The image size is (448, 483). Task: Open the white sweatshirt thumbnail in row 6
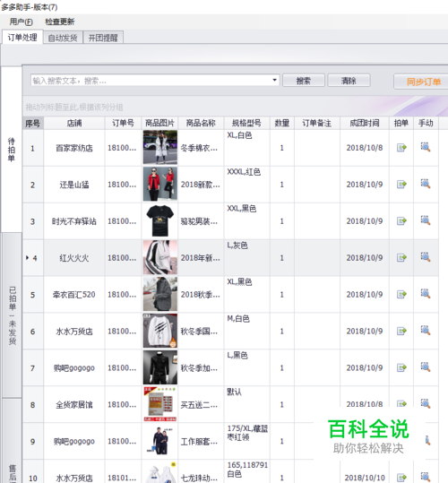(x=160, y=331)
